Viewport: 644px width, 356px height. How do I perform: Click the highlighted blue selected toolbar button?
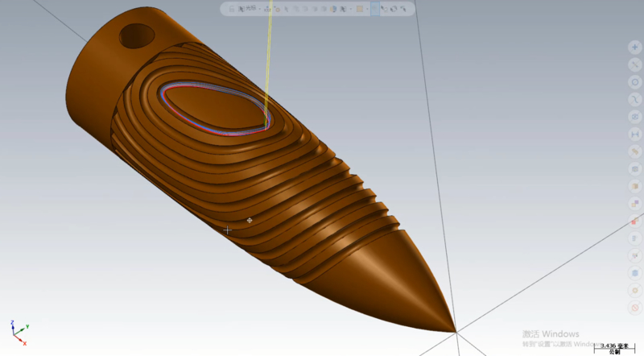(375, 9)
